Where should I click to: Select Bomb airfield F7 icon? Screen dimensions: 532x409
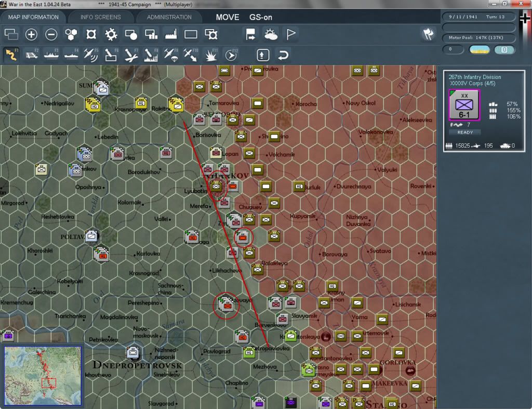[x=131, y=55]
